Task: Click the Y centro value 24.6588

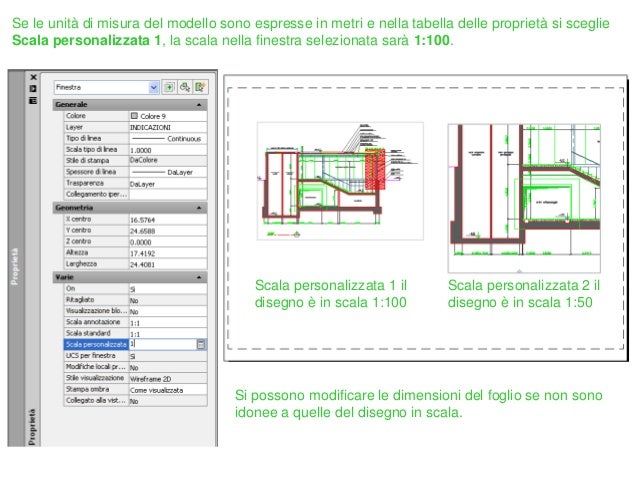Action: (x=168, y=231)
